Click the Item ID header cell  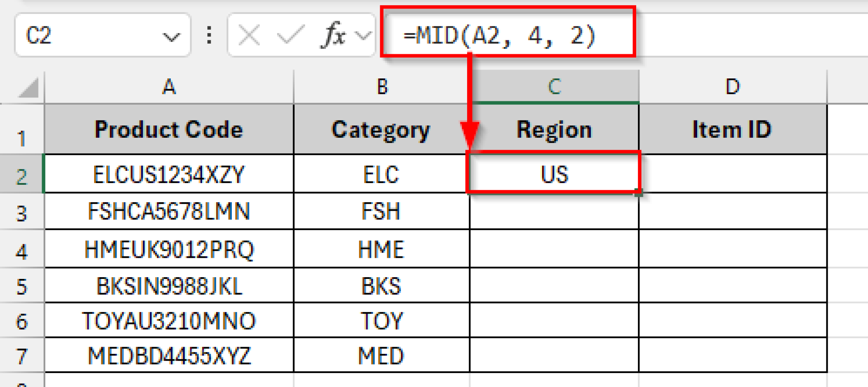pos(732,129)
